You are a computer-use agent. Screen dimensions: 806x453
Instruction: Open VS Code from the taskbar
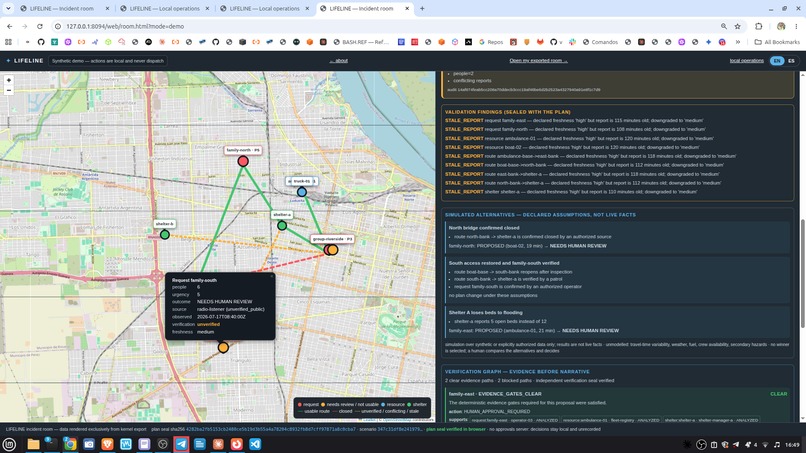tap(255, 444)
